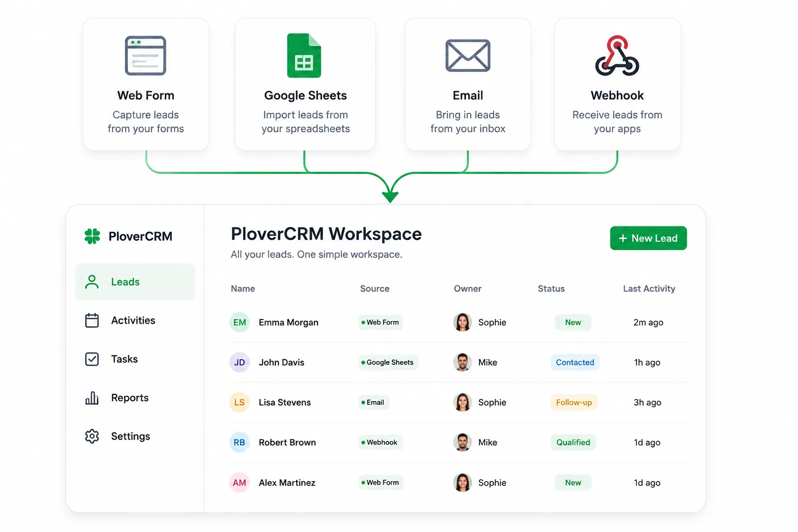798x532 pixels.
Task: Click the PloverCRM Workspace heading
Action: point(326,234)
